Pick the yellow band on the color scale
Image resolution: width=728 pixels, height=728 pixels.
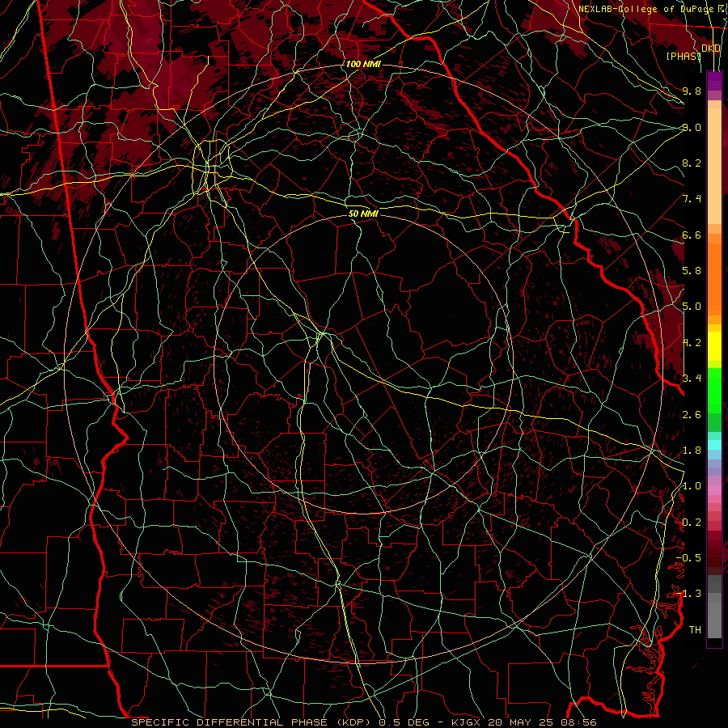(714, 346)
